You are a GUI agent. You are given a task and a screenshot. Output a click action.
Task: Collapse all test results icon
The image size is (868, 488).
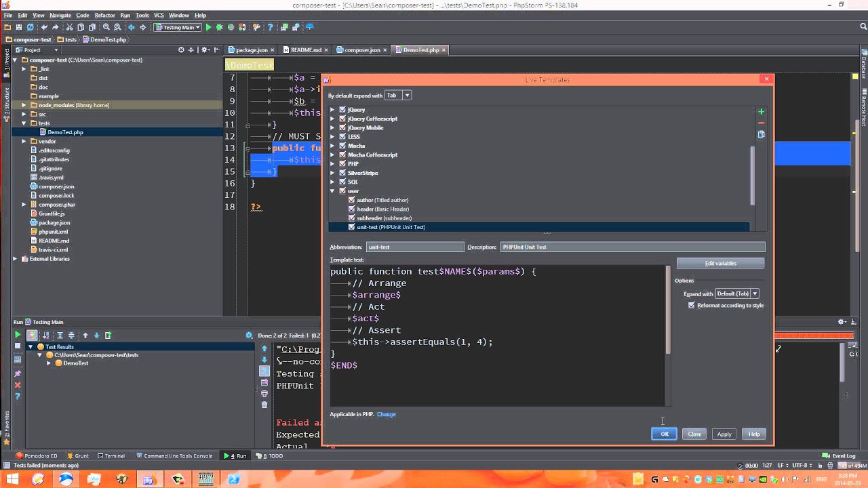(71, 335)
